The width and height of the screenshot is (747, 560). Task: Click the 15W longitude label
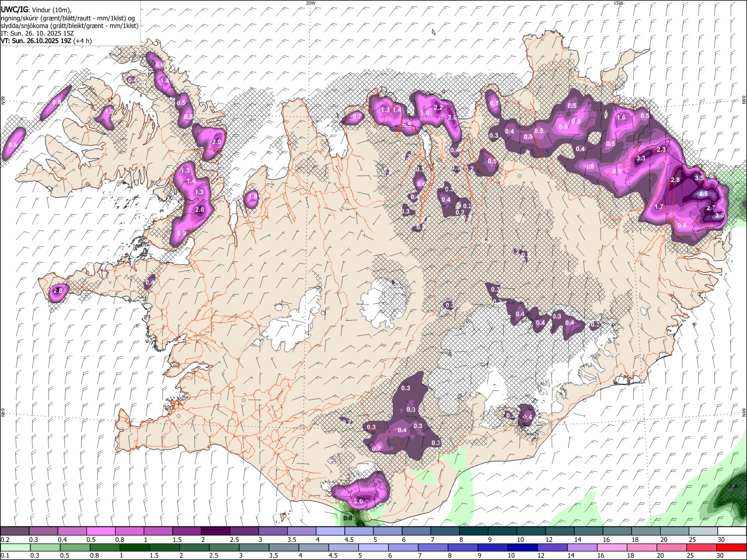point(618,3)
